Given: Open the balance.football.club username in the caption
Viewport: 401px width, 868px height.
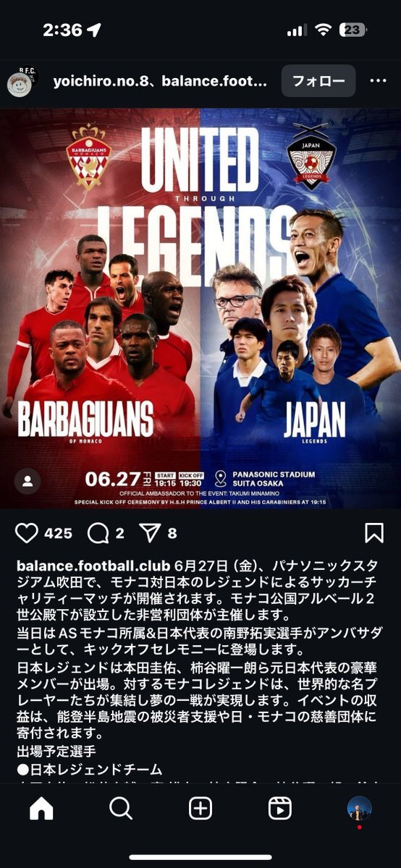Looking at the screenshot, I should pos(93,565).
